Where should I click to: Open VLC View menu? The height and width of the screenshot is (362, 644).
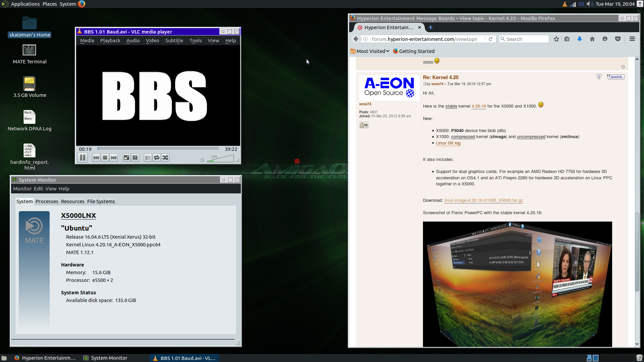click(x=213, y=41)
